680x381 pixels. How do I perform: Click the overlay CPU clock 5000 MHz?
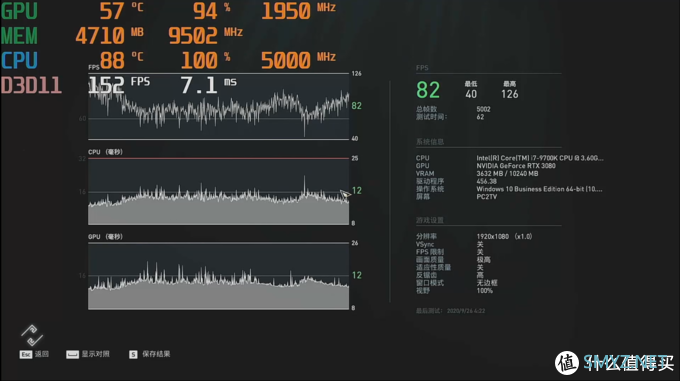[x=299, y=60]
